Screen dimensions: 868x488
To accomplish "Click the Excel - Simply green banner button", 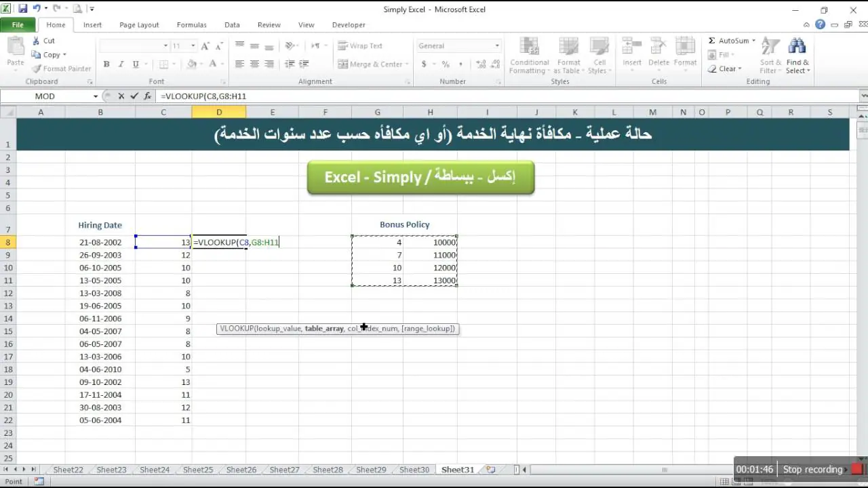I will coord(420,178).
